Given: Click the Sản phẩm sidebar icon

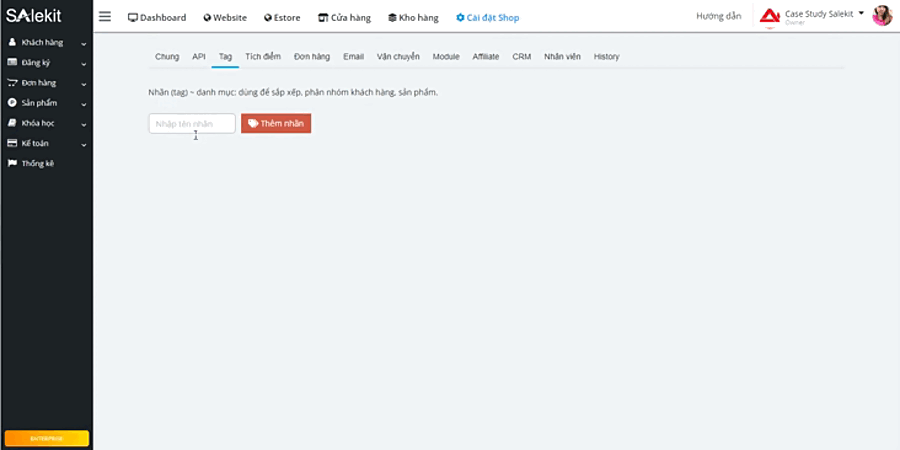Looking at the screenshot, I should point(12,103).
